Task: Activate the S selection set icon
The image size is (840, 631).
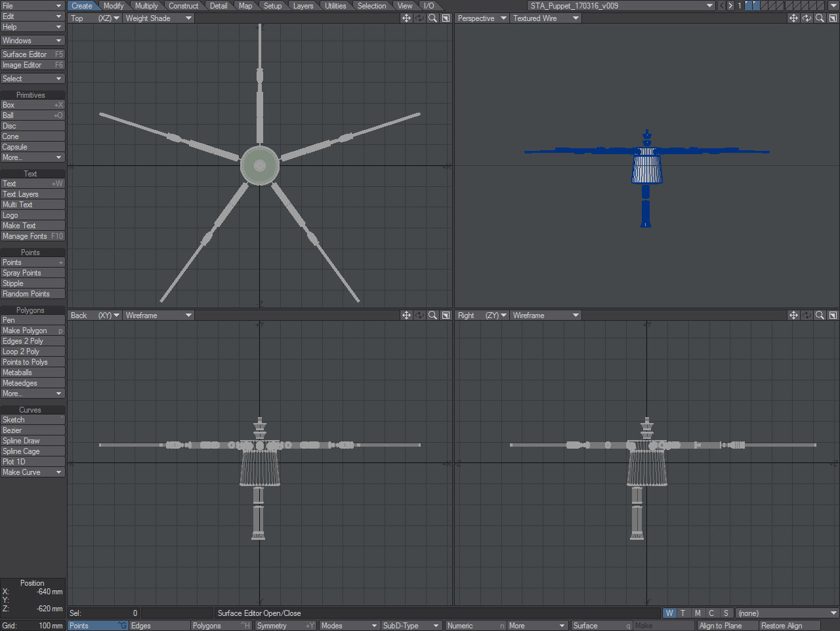Action: [726, 613]
